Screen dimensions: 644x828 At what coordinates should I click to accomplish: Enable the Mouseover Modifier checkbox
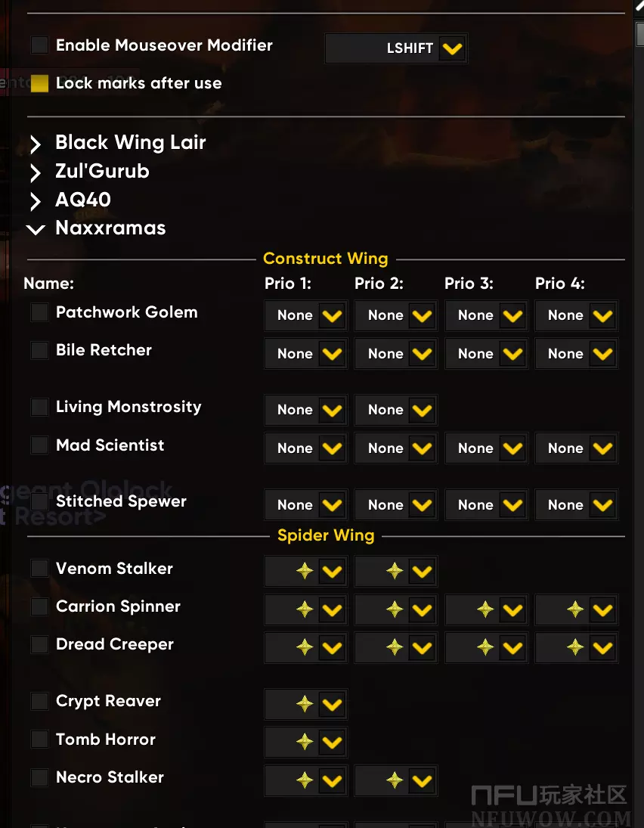click(x=39, y=45)
